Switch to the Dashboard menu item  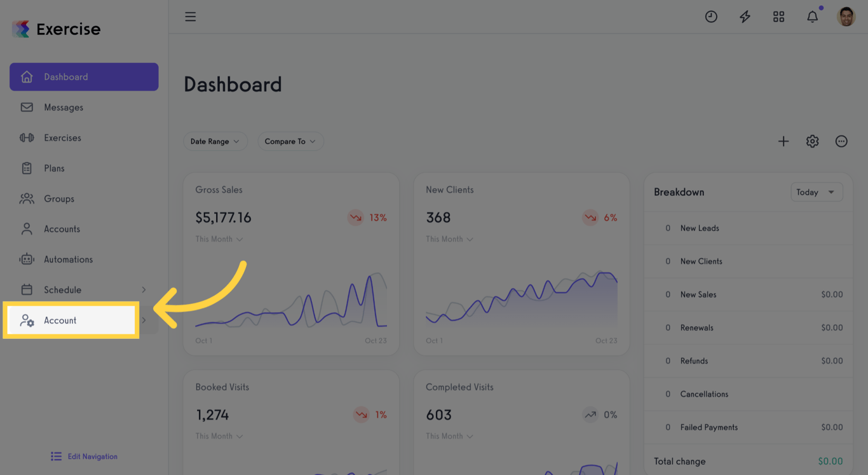[x=66, y=76]
